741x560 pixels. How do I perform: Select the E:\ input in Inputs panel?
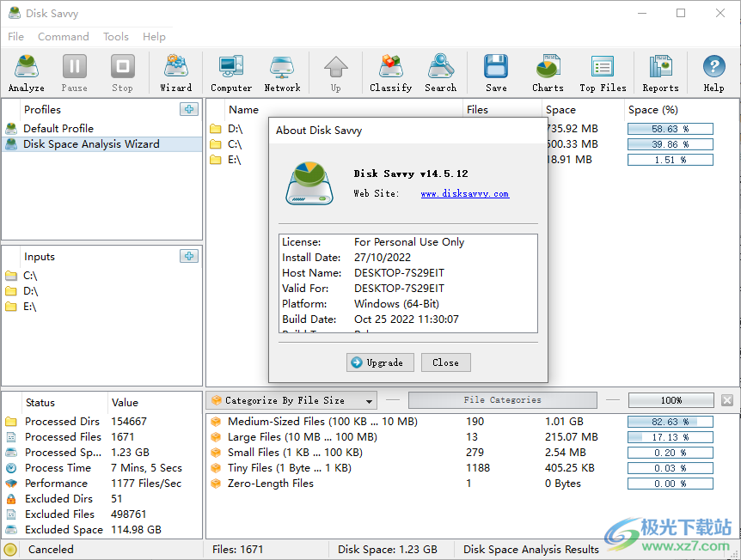(101, 307)
